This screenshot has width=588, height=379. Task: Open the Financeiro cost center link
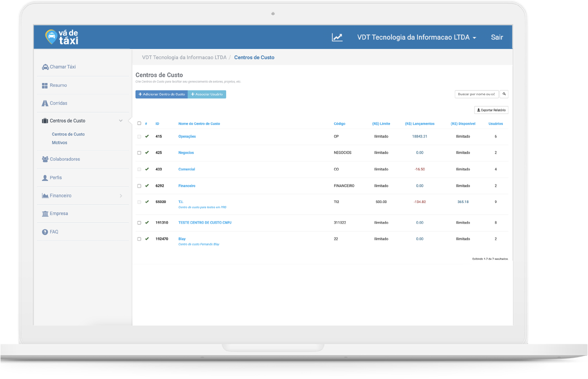187,186
